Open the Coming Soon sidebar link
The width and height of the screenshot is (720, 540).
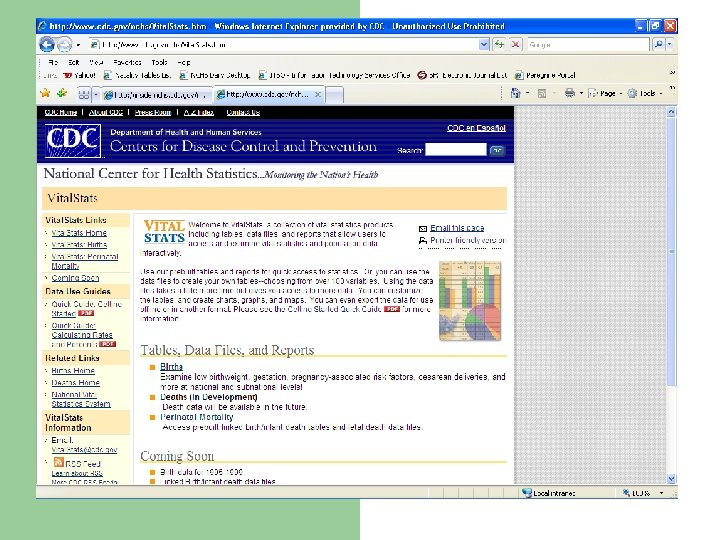click(x=75, y=278)
